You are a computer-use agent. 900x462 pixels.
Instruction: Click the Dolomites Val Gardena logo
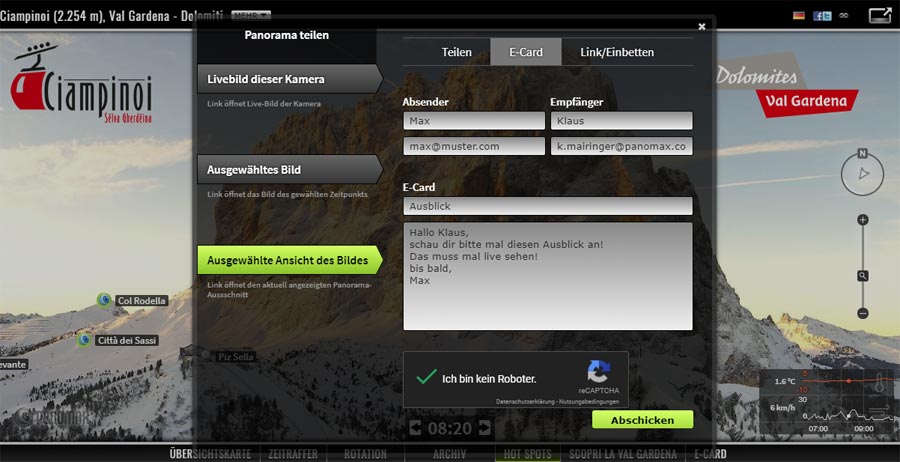pos(788,86)
